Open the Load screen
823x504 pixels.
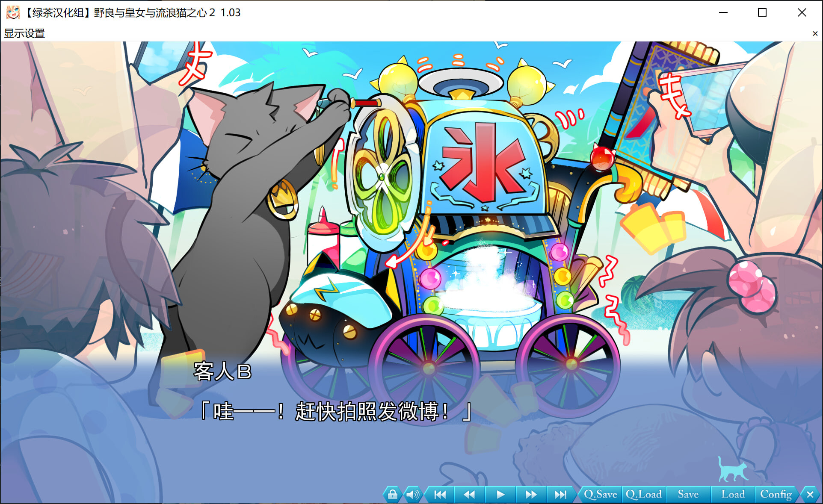(x=733, y=495)
